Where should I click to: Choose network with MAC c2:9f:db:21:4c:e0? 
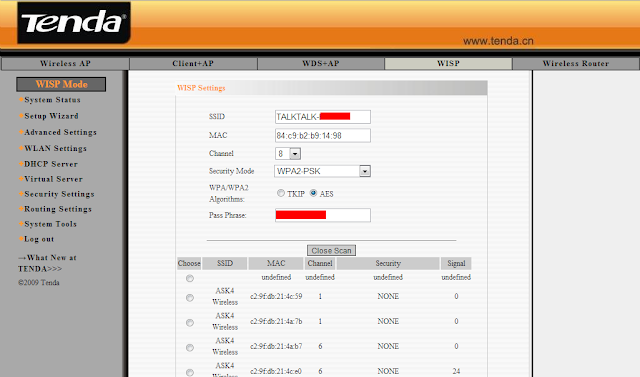[x=190, y=373]
